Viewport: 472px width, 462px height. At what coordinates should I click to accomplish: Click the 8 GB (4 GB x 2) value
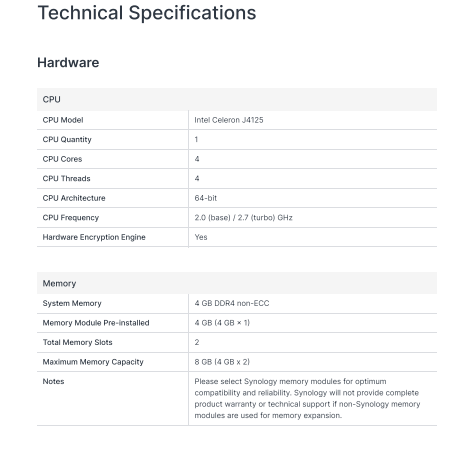(x=222, y=362)
